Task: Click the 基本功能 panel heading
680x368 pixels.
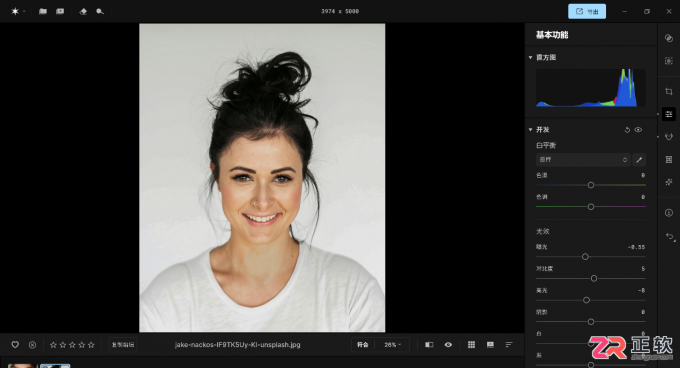Action: pos(552,35)
